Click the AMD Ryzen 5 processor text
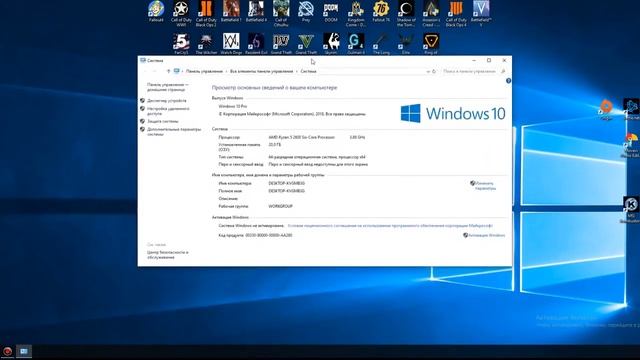This screenshot has height=360, width=640. 302,138
